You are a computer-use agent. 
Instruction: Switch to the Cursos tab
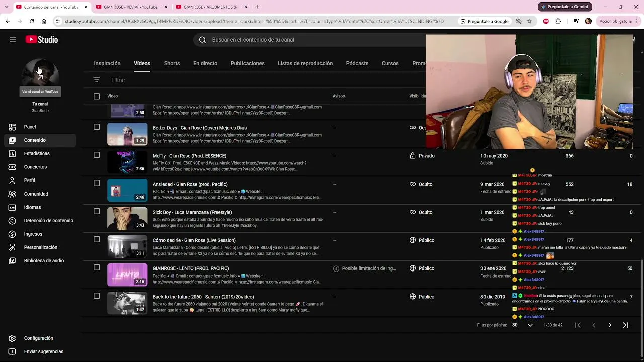[390, 64]
